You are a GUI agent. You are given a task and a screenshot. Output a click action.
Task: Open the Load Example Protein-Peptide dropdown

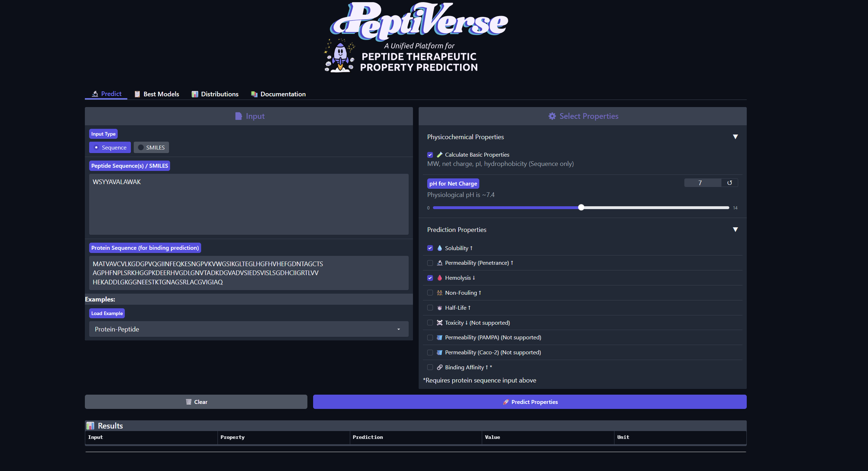[249, 329]
